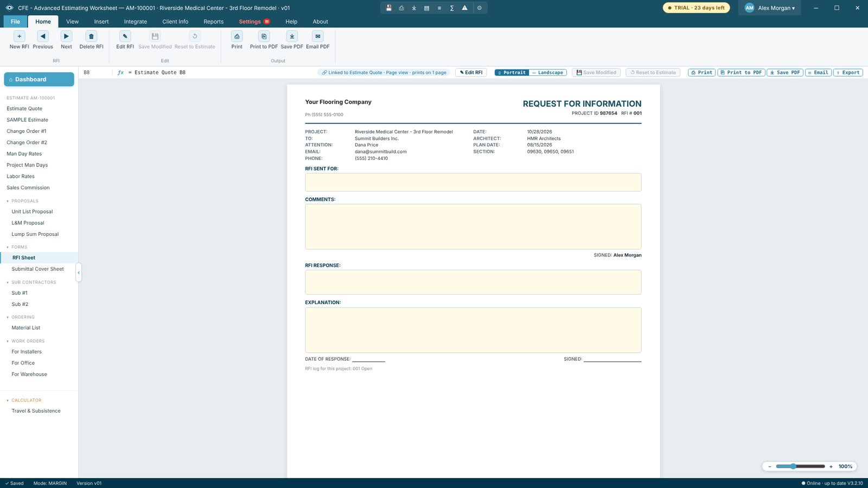Viewport: 868px width, 488px height.
Task: Open the Settings ribbon tab
Action: tap(254, 22)
